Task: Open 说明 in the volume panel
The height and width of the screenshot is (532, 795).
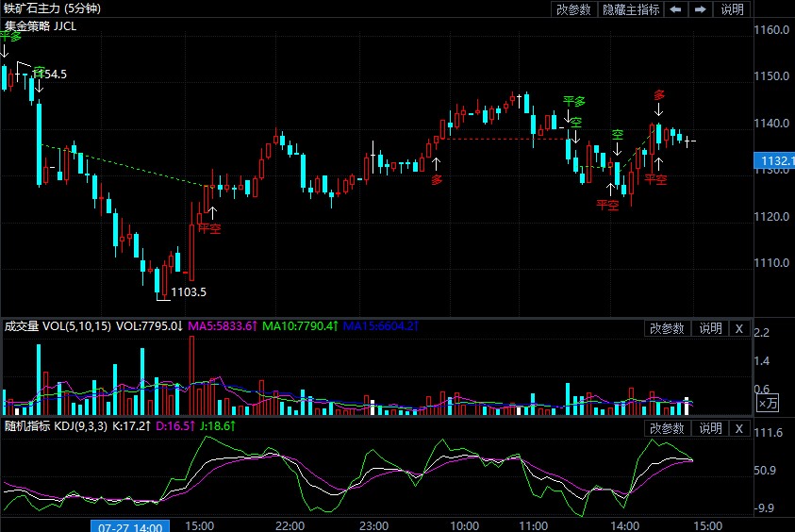Action: click(709, 328)
